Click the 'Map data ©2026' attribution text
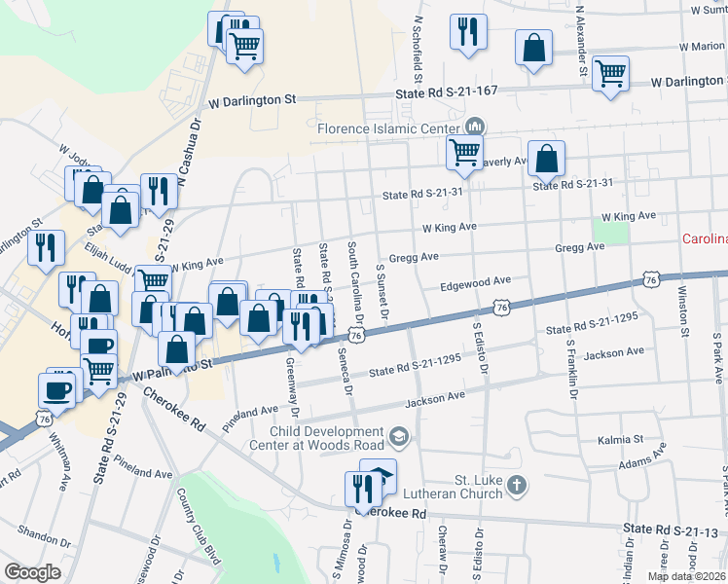The image size is (728, 584). coord(686,576)
